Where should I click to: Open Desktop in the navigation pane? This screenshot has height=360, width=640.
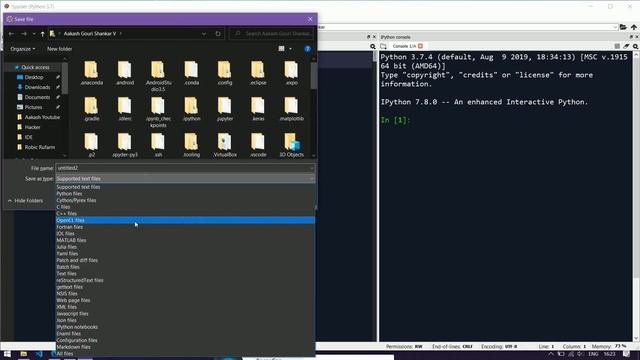tap(34, 77)
